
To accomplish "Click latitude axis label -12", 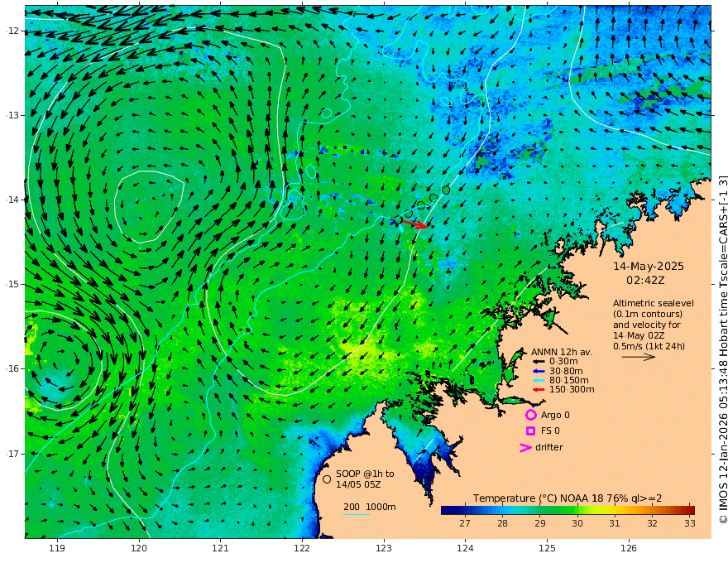I will pyautogui.click(x=12, y=31).
